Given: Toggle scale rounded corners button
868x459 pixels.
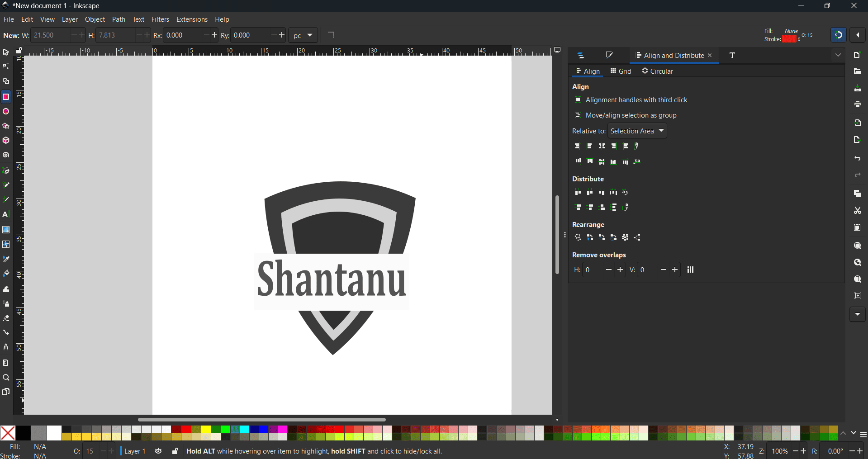Looking at the screenshot, I should tap(331, 35).
